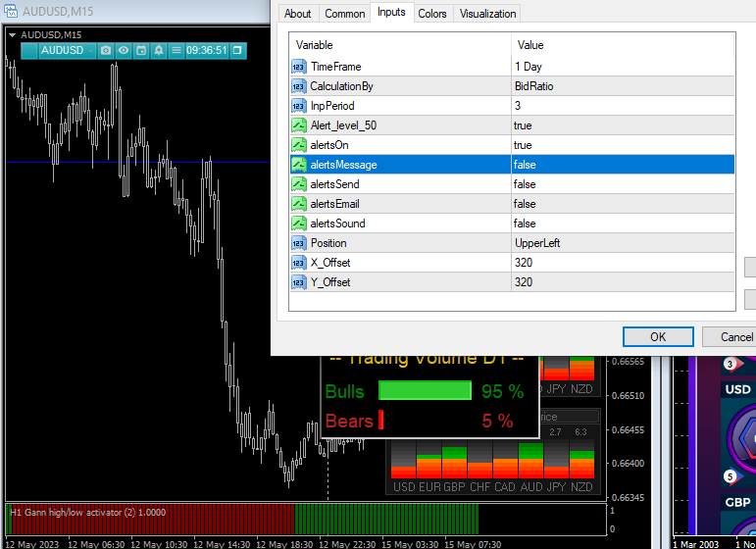Click the blank teal handle left of AUDUSD
Screen dimensions: 756x549
coord(29,50)
